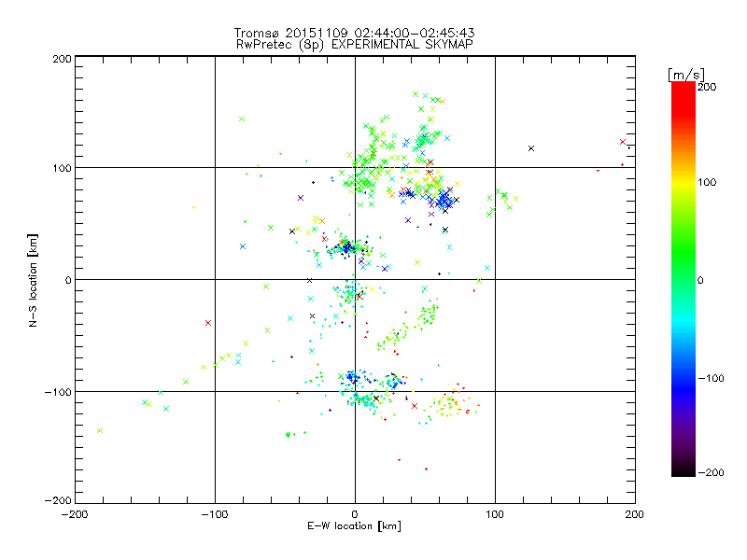Click the y-axis tick label '0'

(68, 280)
